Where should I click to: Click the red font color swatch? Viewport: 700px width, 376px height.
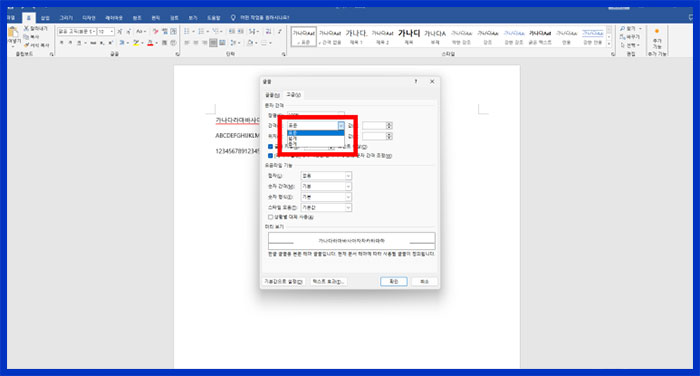point(150,43)
